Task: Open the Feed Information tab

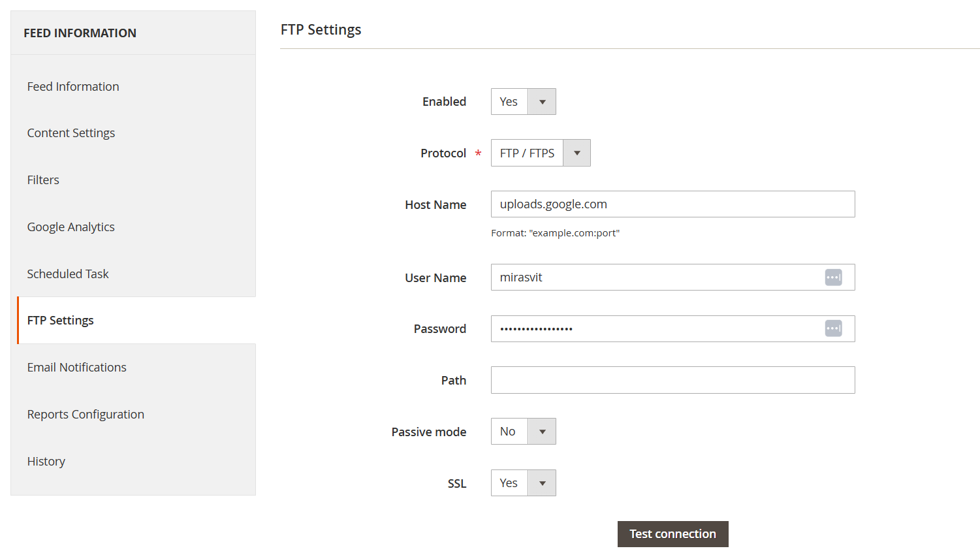Action: point(73,87)
